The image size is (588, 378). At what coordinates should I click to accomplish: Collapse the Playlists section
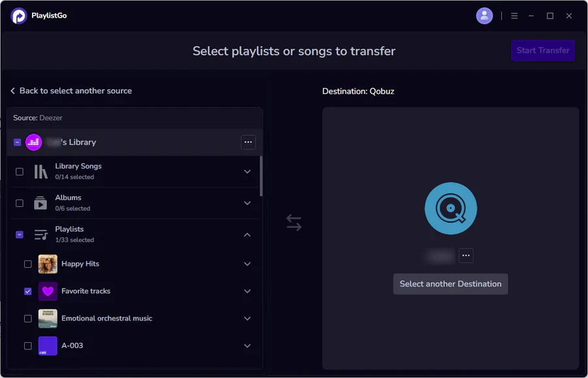point(247,235)
